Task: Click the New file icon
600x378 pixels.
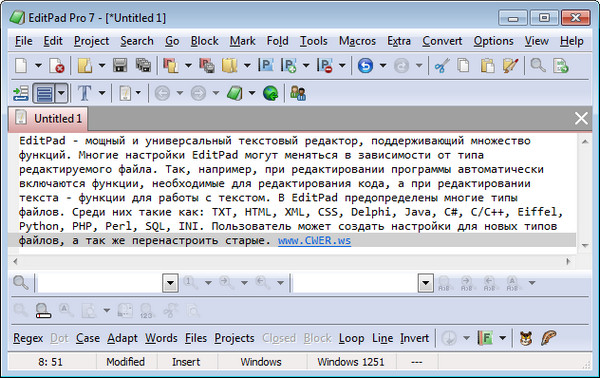Action: click(21, 65)
